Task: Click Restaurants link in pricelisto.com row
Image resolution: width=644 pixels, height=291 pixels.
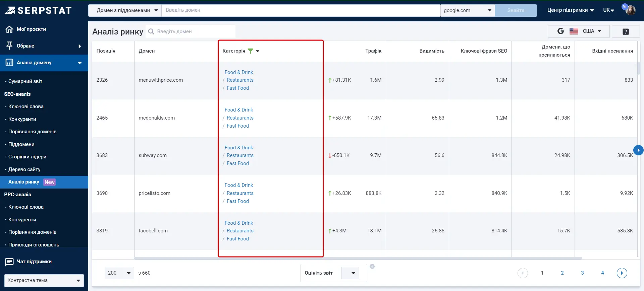Action: (240, 193)
